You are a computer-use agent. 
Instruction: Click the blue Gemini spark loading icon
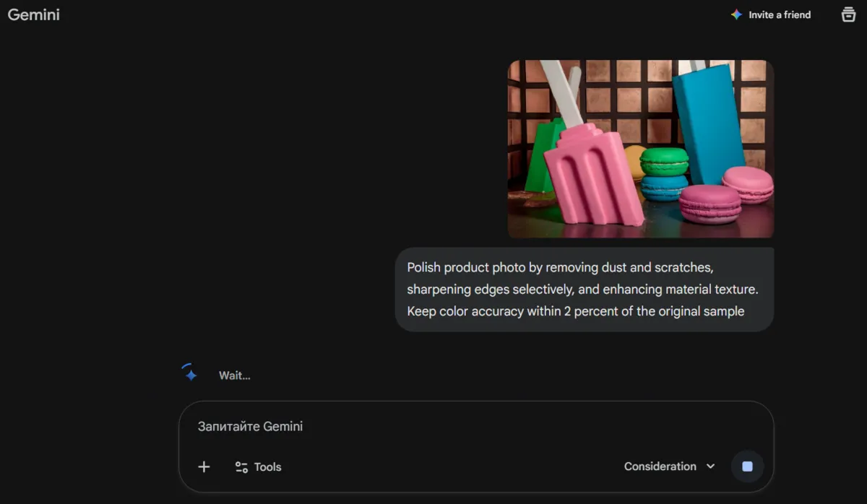pos(191,375)
